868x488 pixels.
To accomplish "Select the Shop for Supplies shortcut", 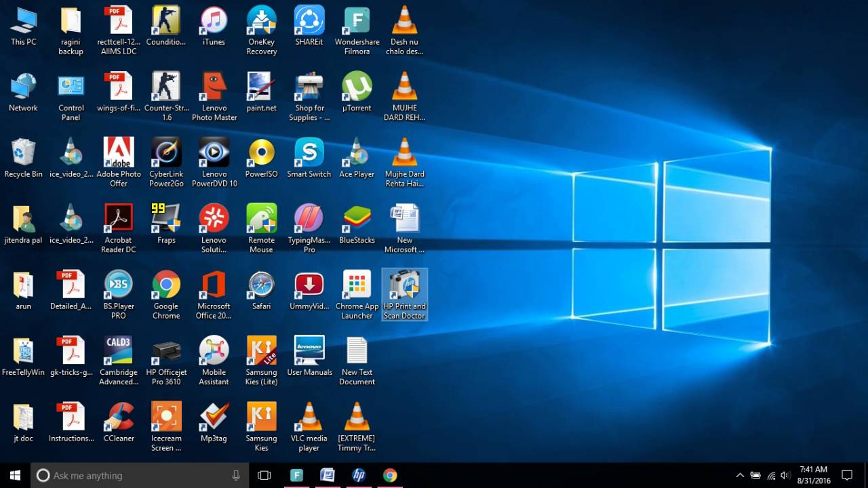I will click(309, 97).
